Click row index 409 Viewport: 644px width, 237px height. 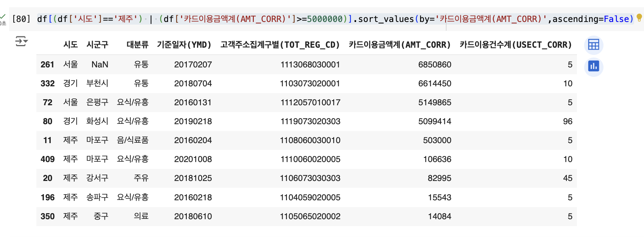(47, 159)
